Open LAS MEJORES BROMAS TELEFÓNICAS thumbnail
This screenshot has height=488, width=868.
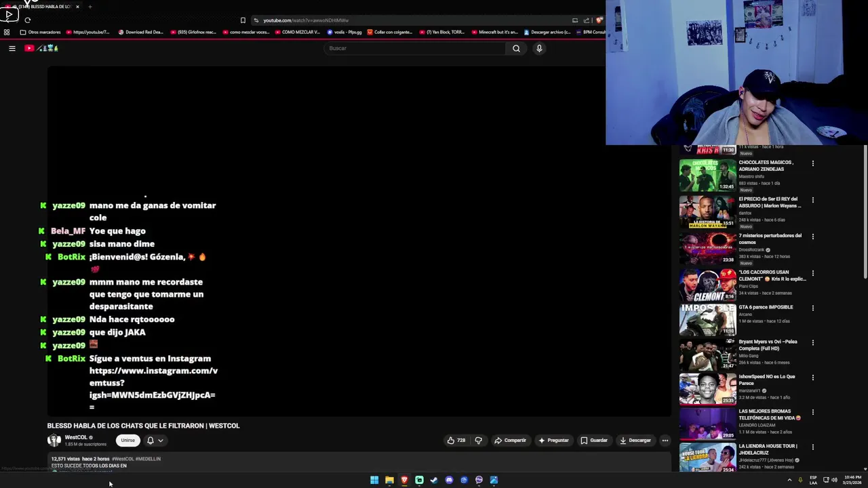[707, 424]
